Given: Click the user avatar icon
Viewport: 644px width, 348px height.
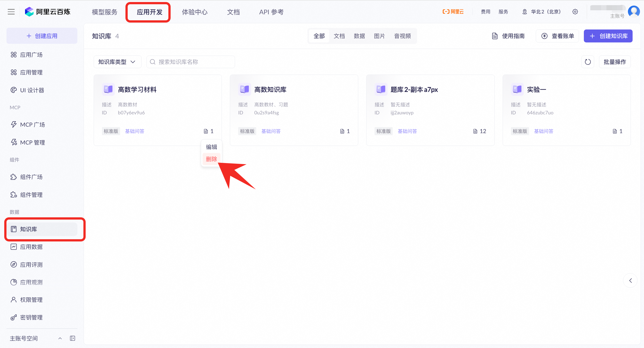Looking at the screenshot, I should pyautogui.click(x=634, y=11).
